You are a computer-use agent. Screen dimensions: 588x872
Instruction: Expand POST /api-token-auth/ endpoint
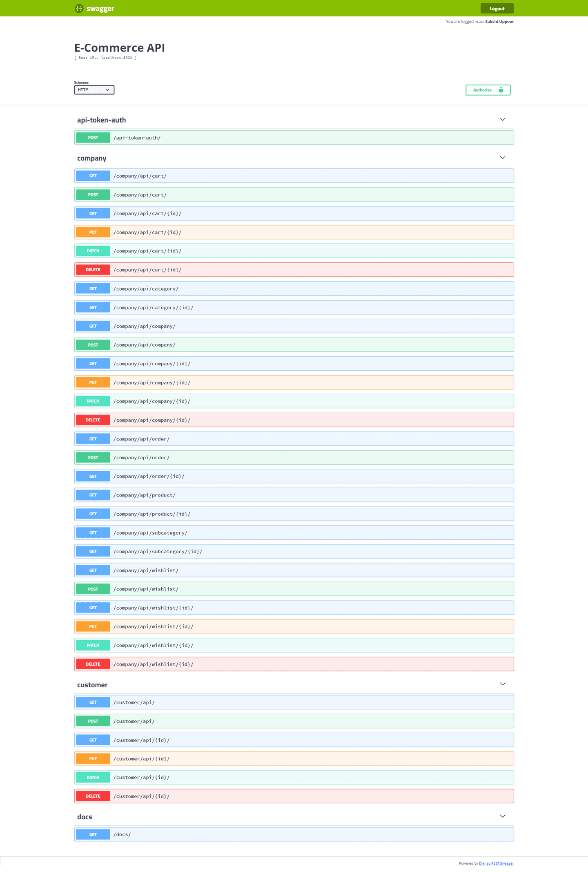pos(294,138)
